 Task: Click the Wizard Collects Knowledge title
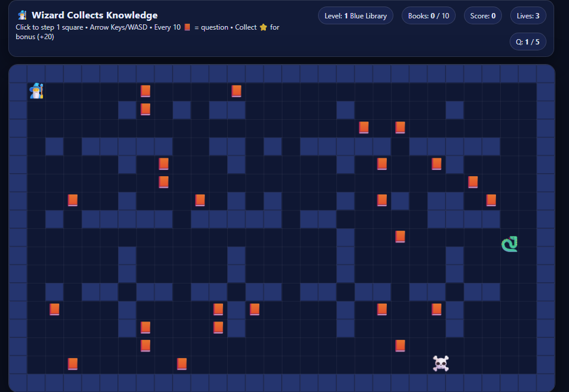click(95, 15)
